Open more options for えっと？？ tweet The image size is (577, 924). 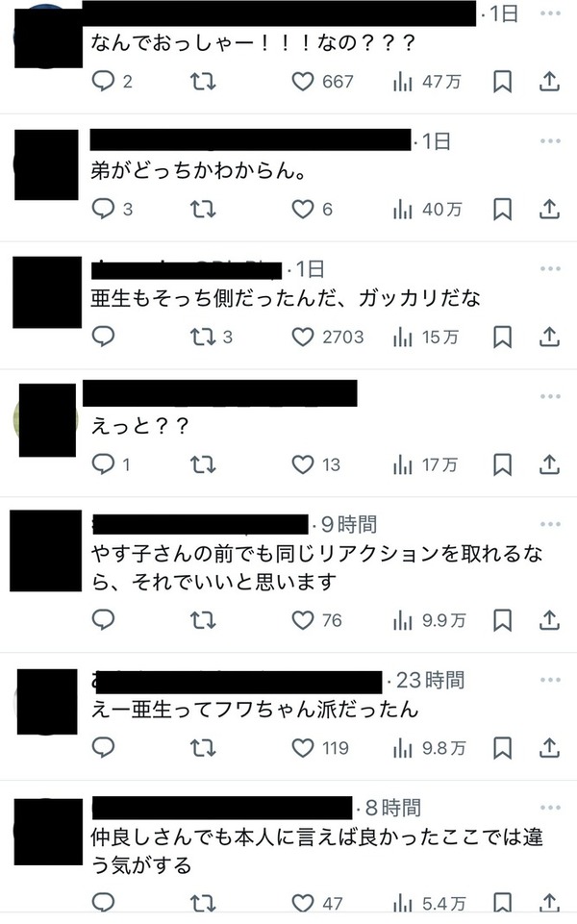point(550,396)
